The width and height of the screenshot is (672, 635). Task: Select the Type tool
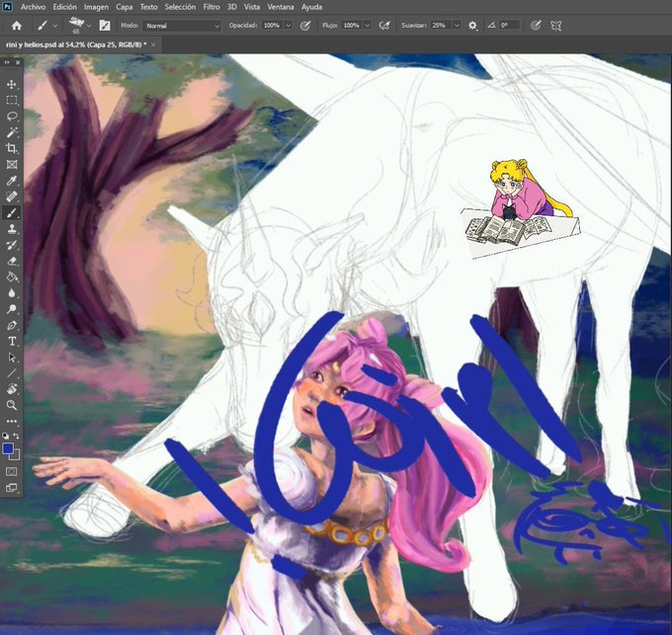tap(12, 342)
